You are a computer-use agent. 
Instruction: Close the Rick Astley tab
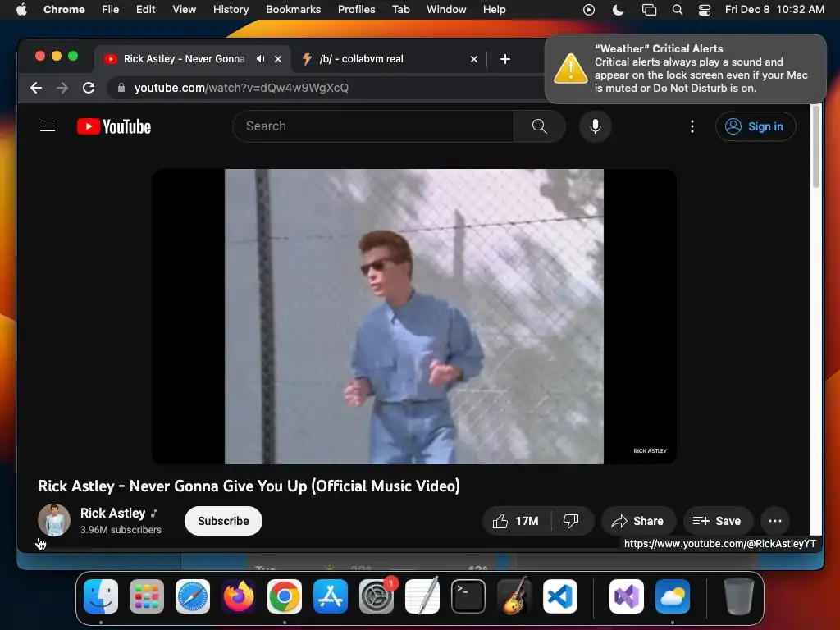(x=278, y=59)
